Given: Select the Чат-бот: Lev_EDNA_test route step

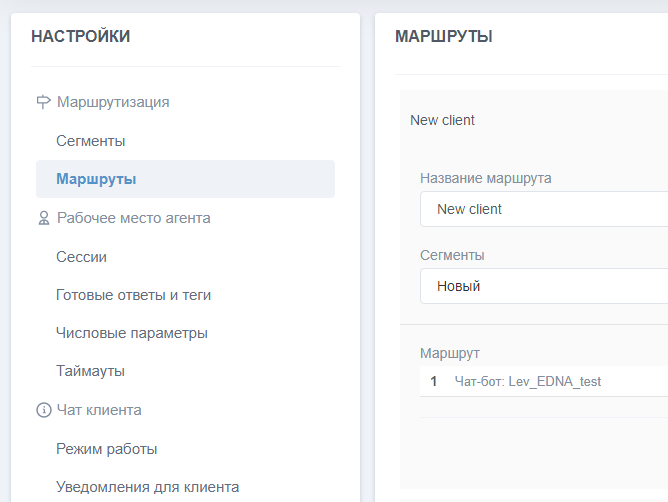Looking at the screenshot, I should 528,381.
